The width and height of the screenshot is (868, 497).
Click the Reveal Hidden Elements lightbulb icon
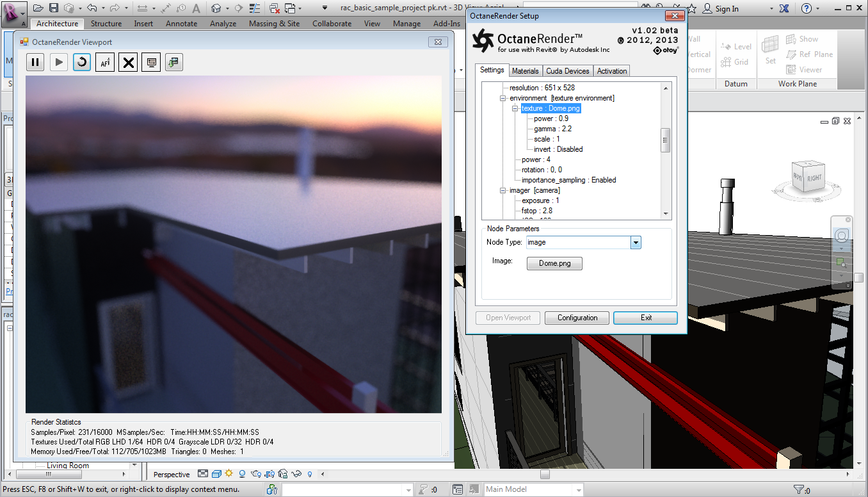[x=310, y=475]
